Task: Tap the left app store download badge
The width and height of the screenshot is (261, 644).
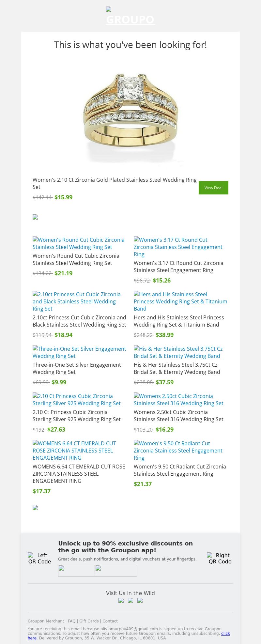Action: [76, 571]
